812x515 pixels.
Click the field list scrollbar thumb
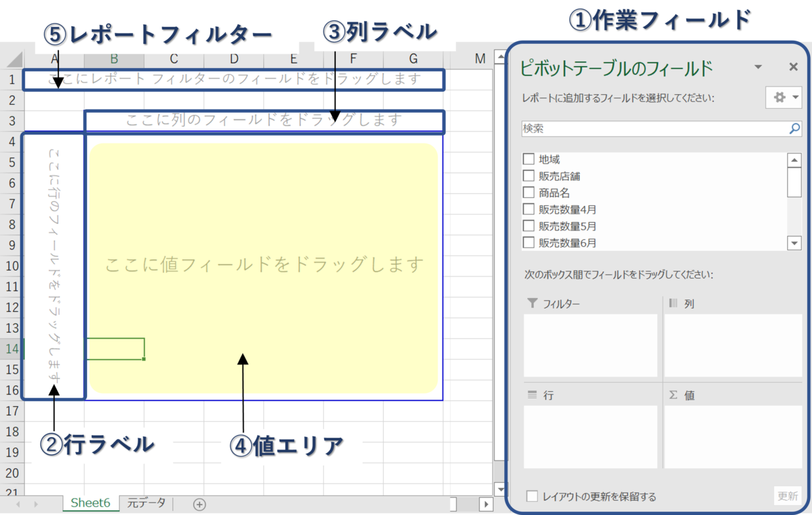click(794, 182)
